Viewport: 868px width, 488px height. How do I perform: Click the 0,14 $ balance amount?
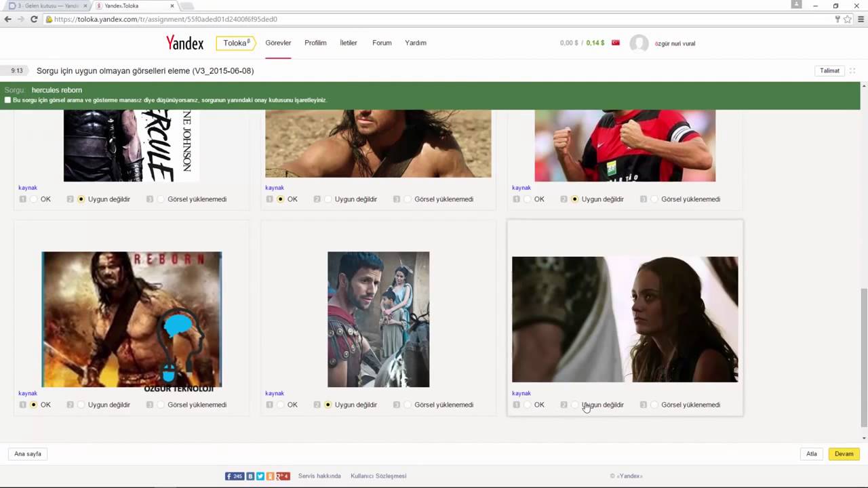595,43
